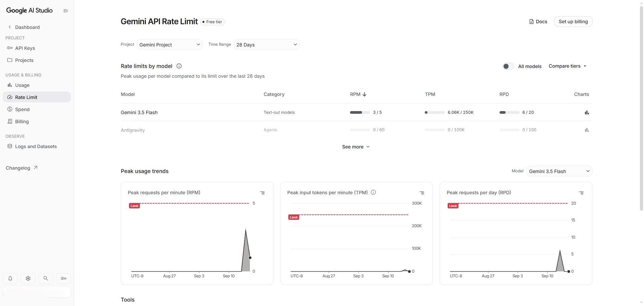Open the Project dropdown Gemini Project

(170, 44)
